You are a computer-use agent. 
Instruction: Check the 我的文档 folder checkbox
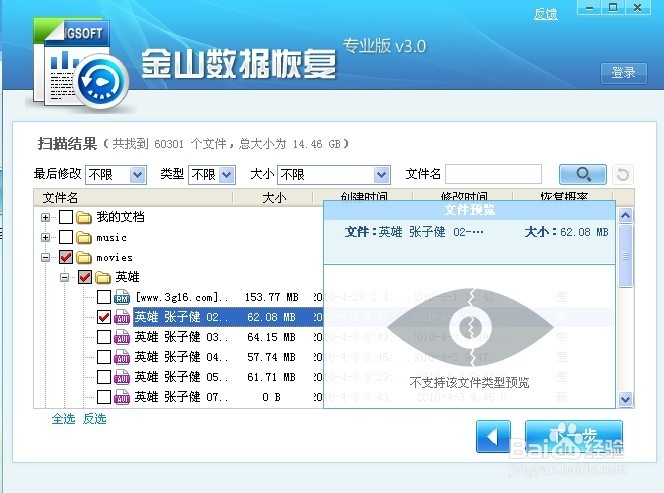66,217
